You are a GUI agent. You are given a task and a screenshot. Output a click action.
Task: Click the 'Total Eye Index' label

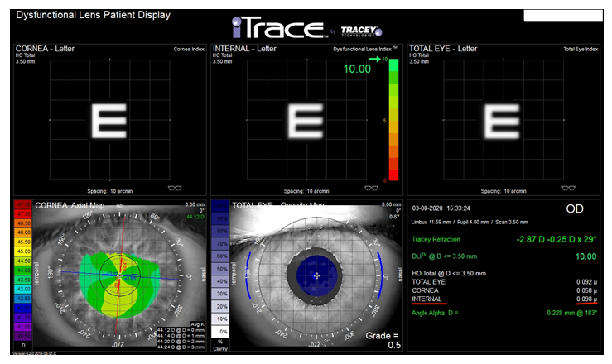581,49
